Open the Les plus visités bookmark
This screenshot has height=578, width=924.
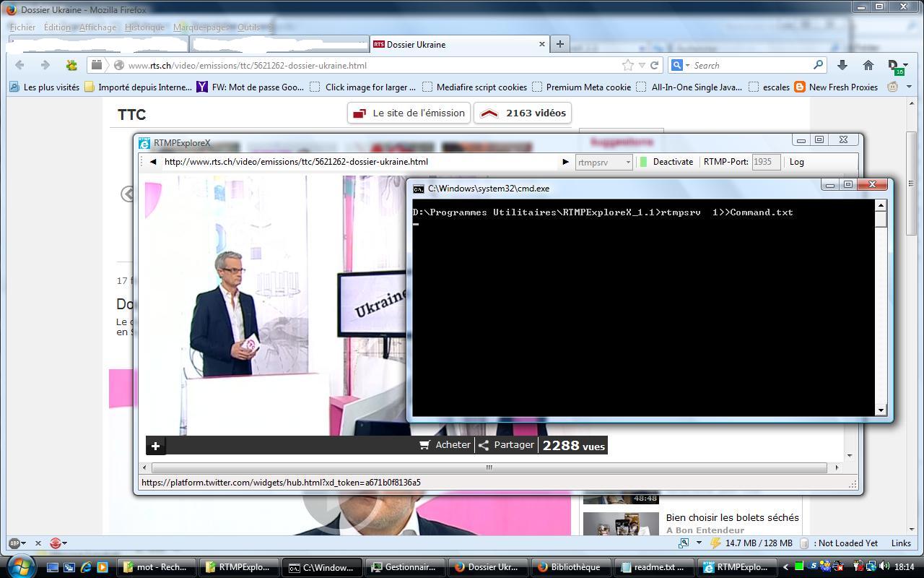(45, 87)
